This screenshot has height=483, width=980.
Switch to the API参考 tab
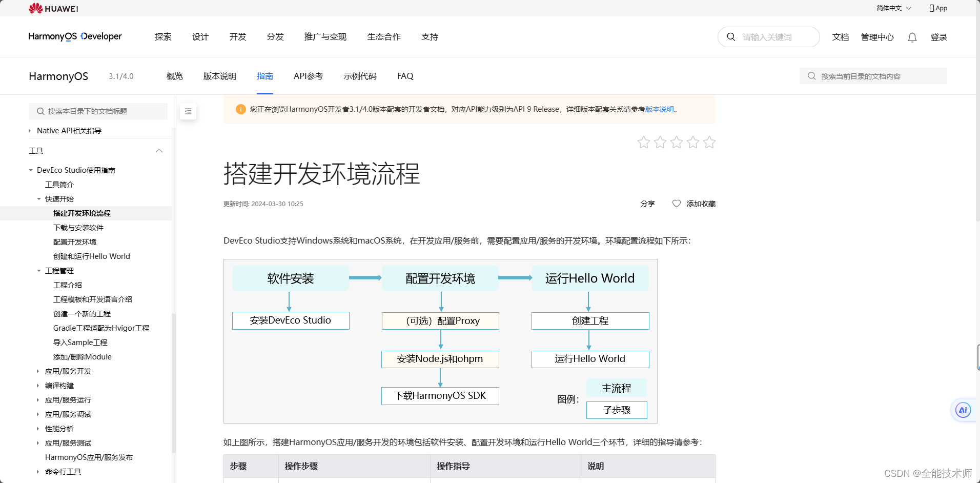point(309,76)
